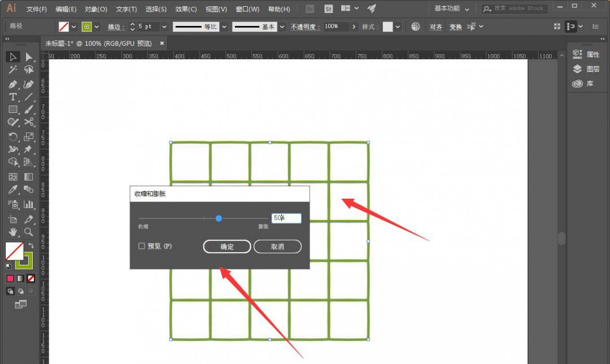Open the 对象(O) menu

[96, 9]
